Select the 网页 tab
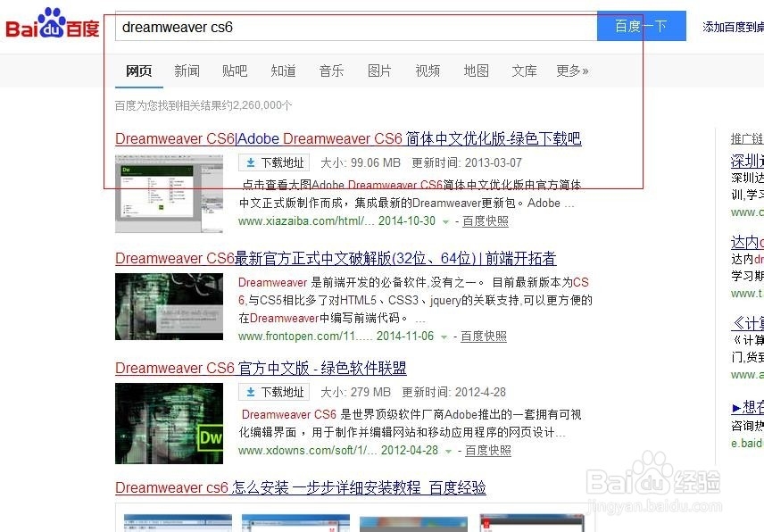 [139, 71]
